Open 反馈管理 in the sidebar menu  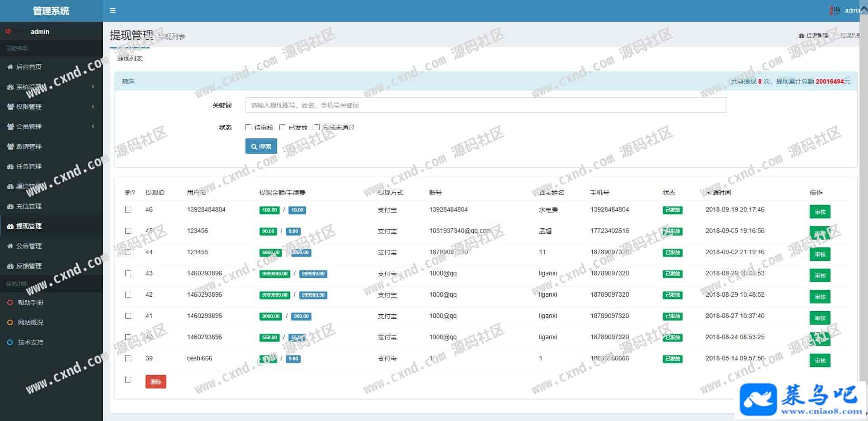tap(29, 266)
